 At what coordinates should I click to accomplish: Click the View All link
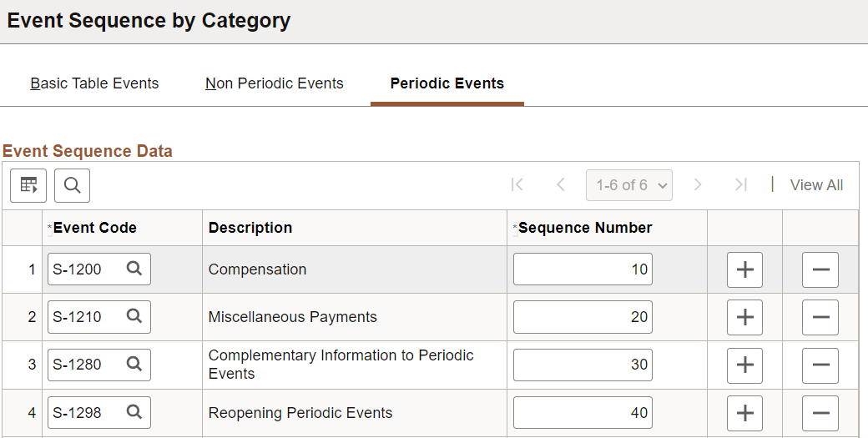[x=816, y=185]
